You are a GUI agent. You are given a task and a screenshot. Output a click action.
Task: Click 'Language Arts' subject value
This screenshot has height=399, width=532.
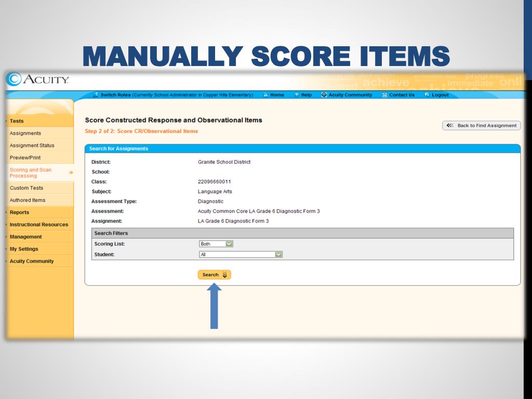click(215, 192)
